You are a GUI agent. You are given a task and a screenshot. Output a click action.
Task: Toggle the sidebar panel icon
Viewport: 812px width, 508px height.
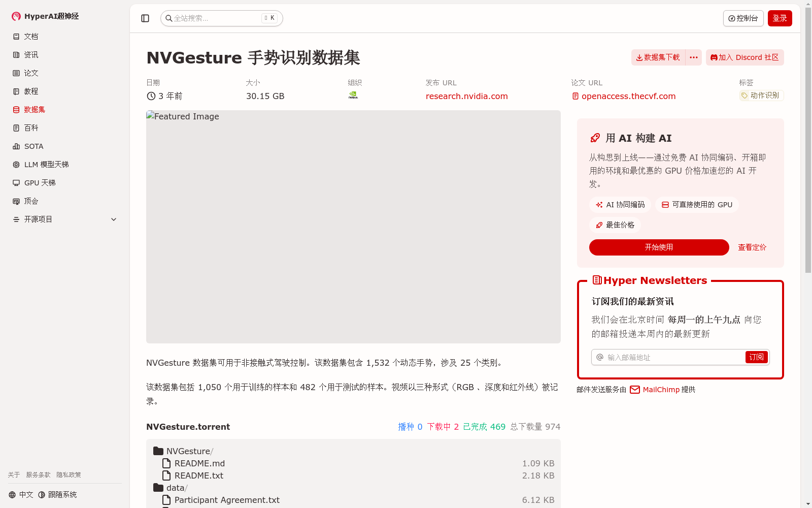145,18
